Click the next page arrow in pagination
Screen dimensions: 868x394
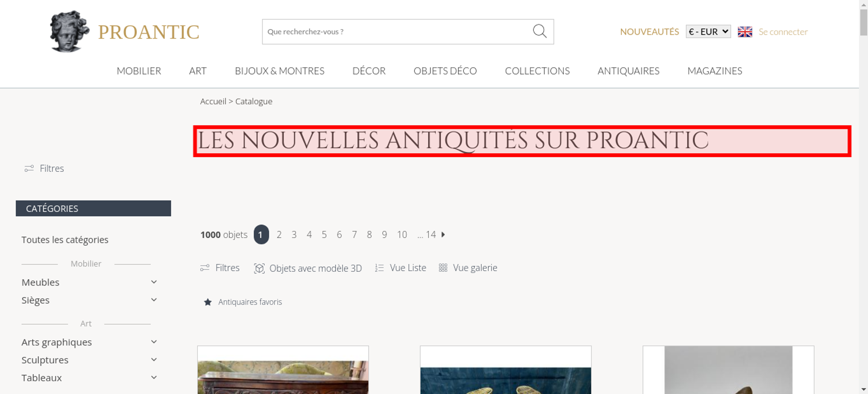coord(443,234)
